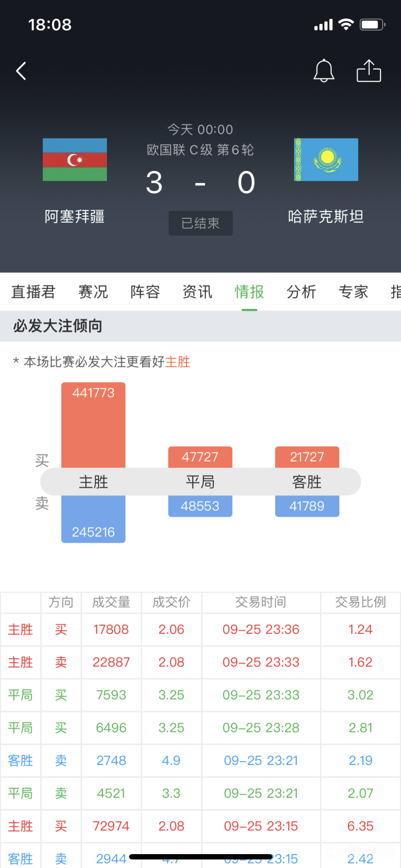The image size is (401, 868).
Task: Open the 专家 tab
Action: 353,292
